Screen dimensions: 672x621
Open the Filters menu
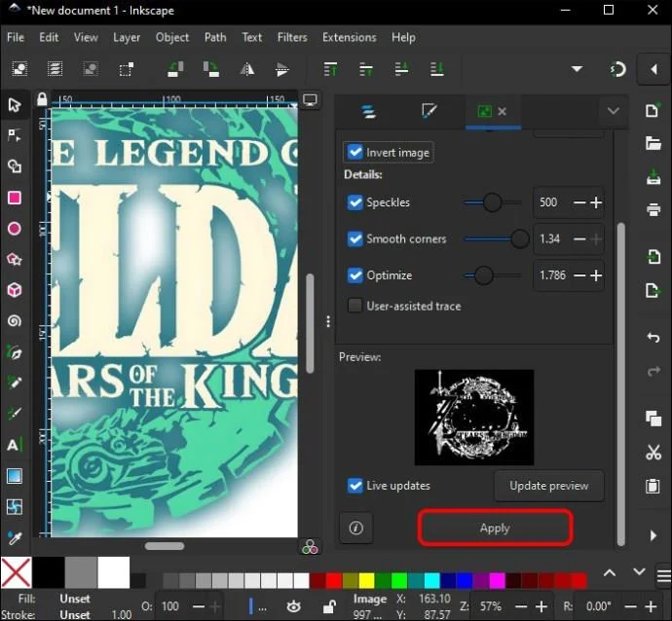[x=292, y=38]
